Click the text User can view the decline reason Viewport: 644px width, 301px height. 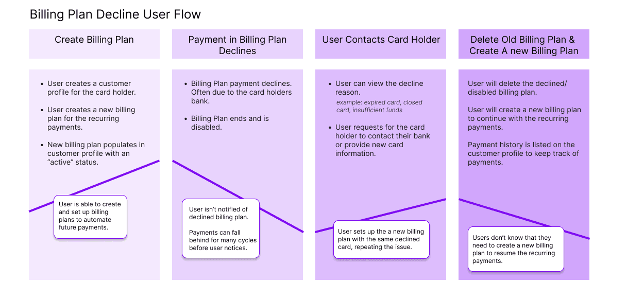click(379, 88)
